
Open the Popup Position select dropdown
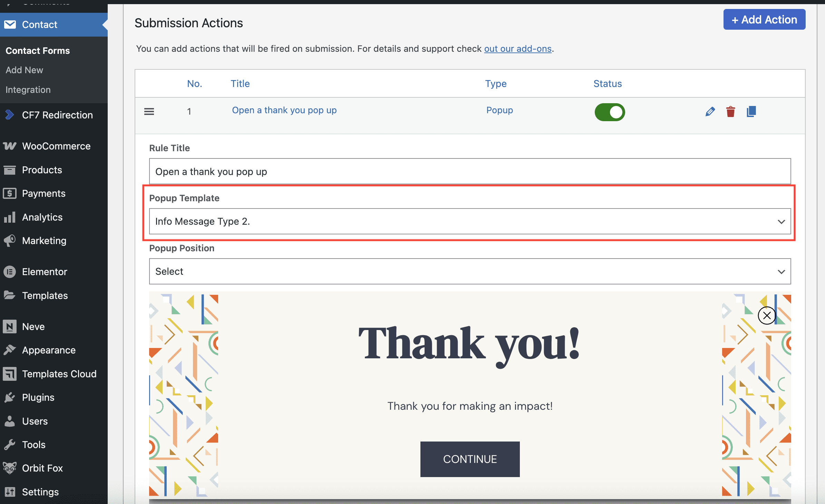(470, 271)
